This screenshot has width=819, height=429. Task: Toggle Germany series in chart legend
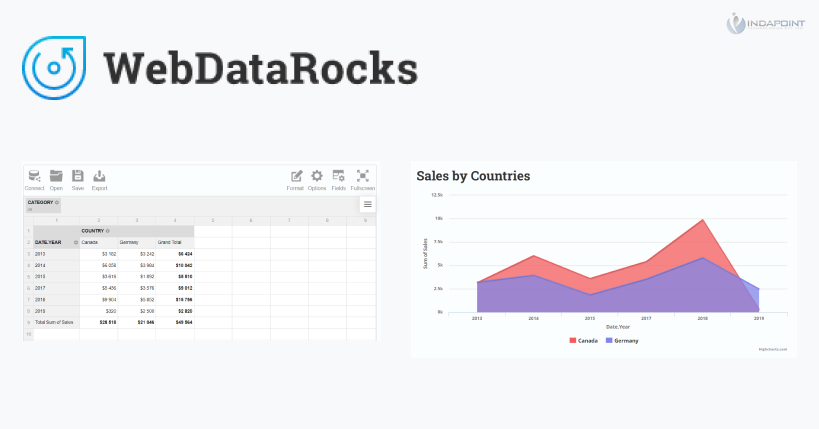pyautogui.click(x=621, y=340)
